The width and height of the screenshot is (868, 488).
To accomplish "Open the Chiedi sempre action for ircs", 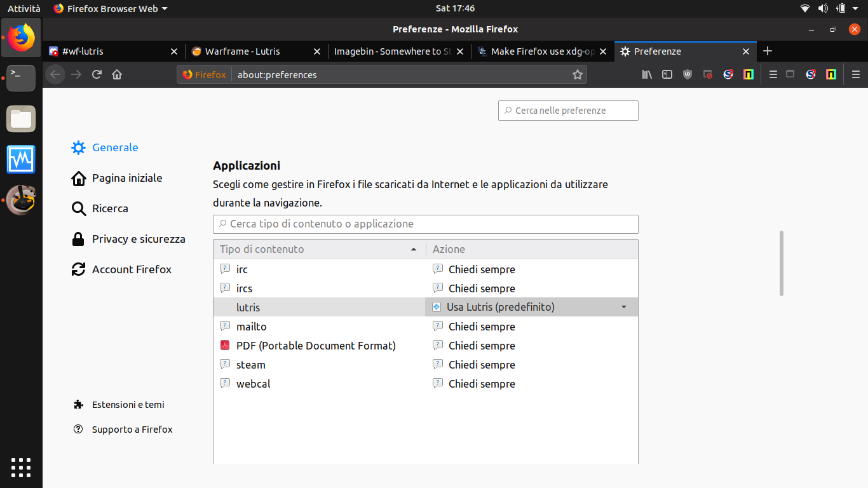I will point(531,288).
